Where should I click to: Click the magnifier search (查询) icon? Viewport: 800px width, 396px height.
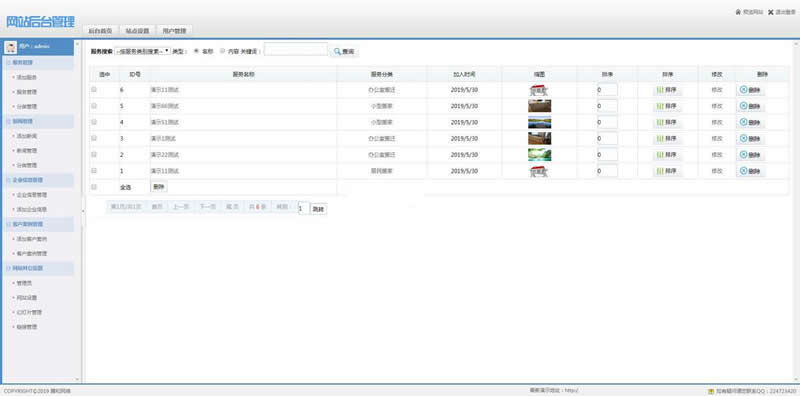pos(337,52)
